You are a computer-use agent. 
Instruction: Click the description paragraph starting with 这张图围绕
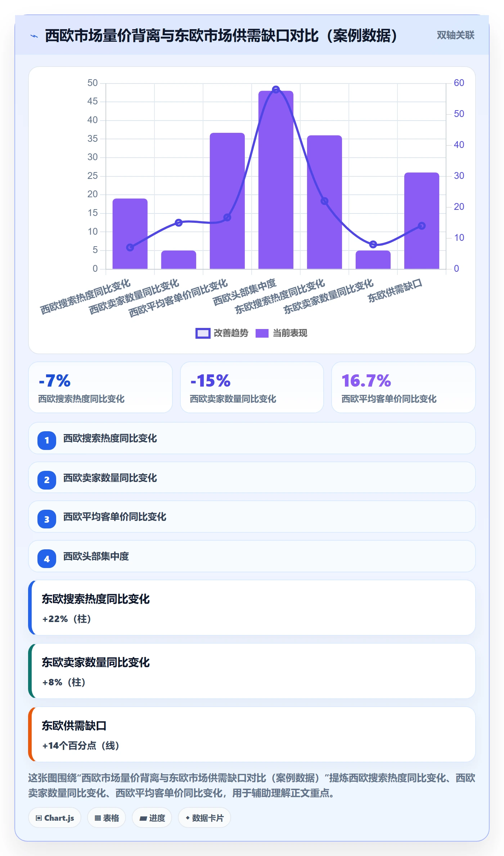[252, 785]
